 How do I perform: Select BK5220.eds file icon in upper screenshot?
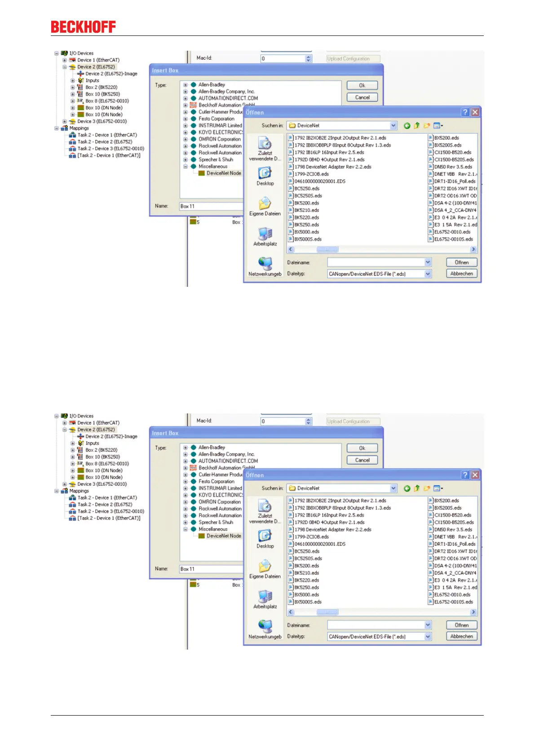tap(291, 217)
